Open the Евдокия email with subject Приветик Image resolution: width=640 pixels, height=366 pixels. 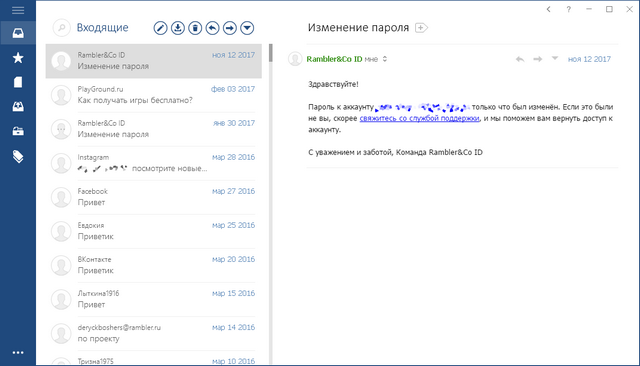[x=153, y=231]
